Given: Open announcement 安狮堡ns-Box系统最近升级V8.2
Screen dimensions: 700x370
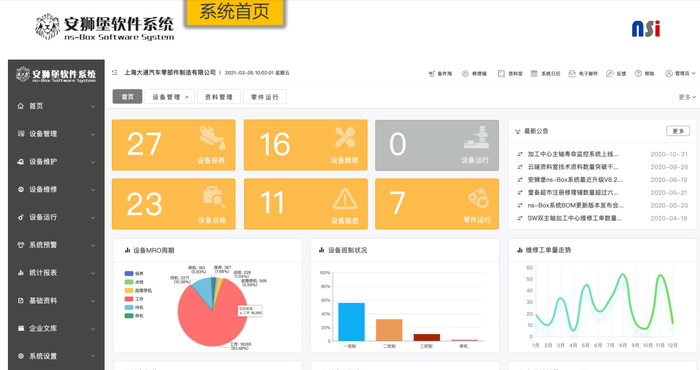Looking at the screenshot, I should (x=575, y=180).
